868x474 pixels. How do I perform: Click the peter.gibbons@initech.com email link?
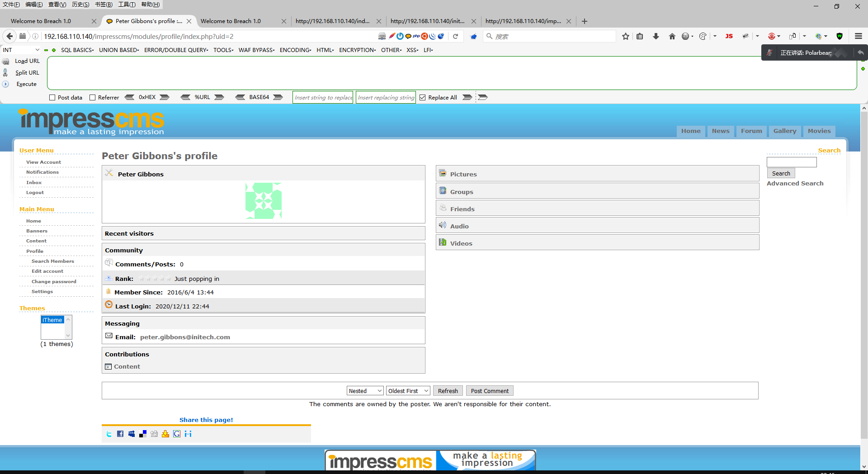click(x=185, y=337)
